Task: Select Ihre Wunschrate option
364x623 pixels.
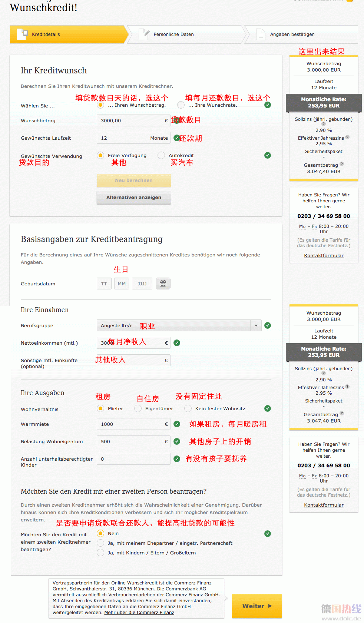Action: [x=181, y=105]
